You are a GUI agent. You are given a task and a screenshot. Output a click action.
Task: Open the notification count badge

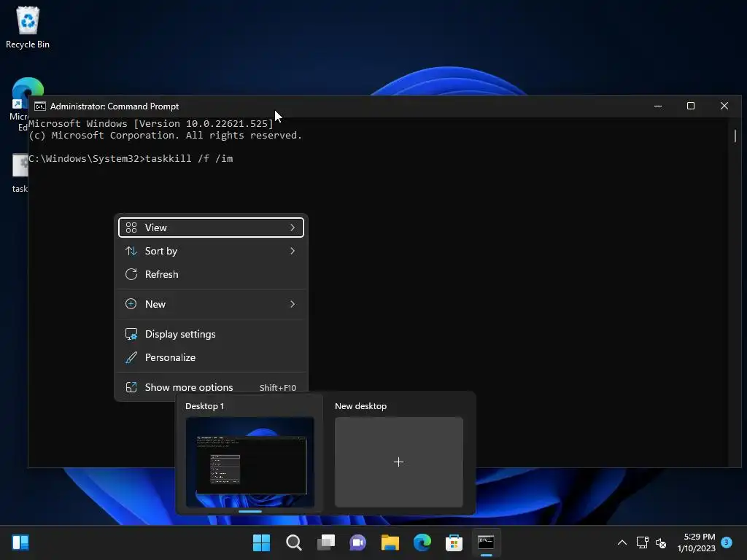click(727, 542)
